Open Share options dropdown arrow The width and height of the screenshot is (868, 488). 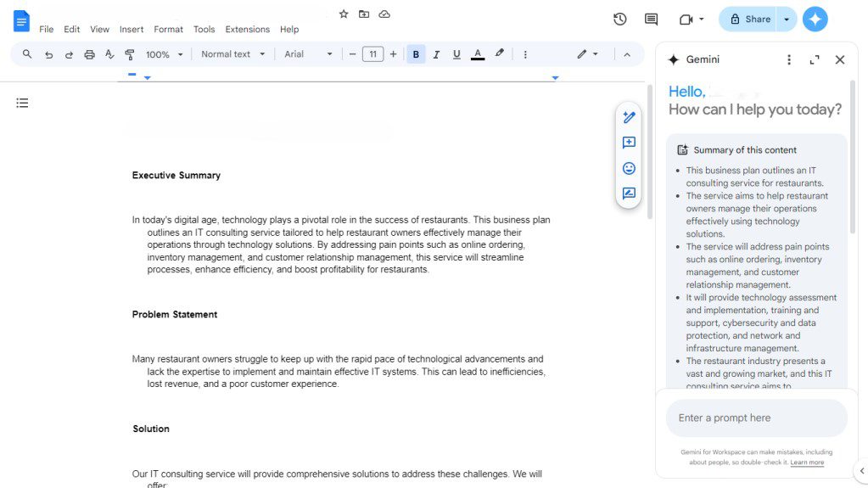coord(787,20)
